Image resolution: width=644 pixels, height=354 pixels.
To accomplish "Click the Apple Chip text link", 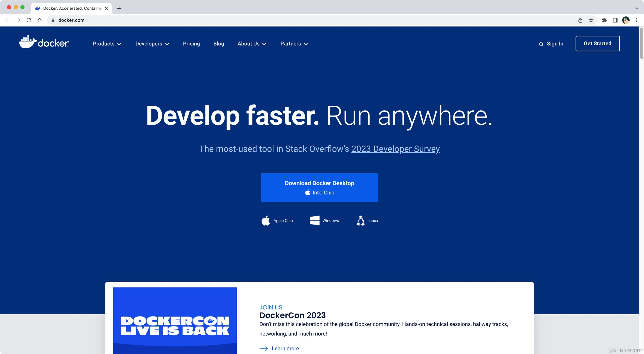I will (283, 220).
